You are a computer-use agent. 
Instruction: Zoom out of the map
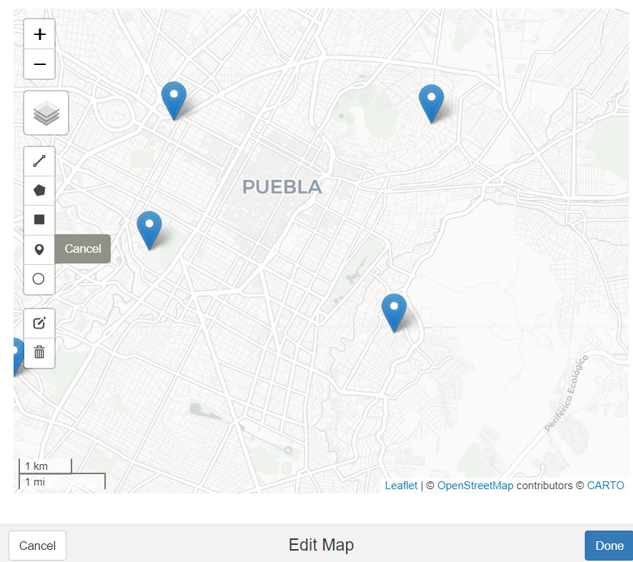39,64
